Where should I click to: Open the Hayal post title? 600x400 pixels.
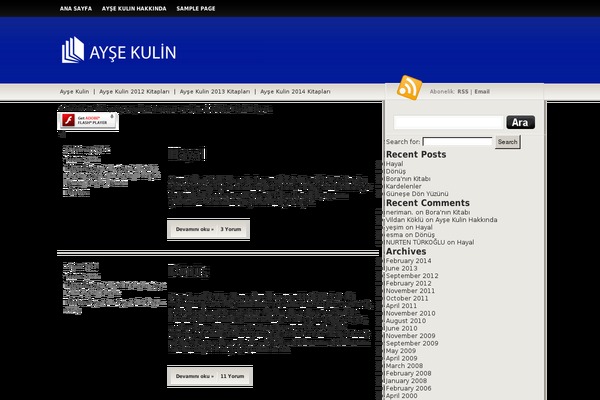(x=187, y=154)
